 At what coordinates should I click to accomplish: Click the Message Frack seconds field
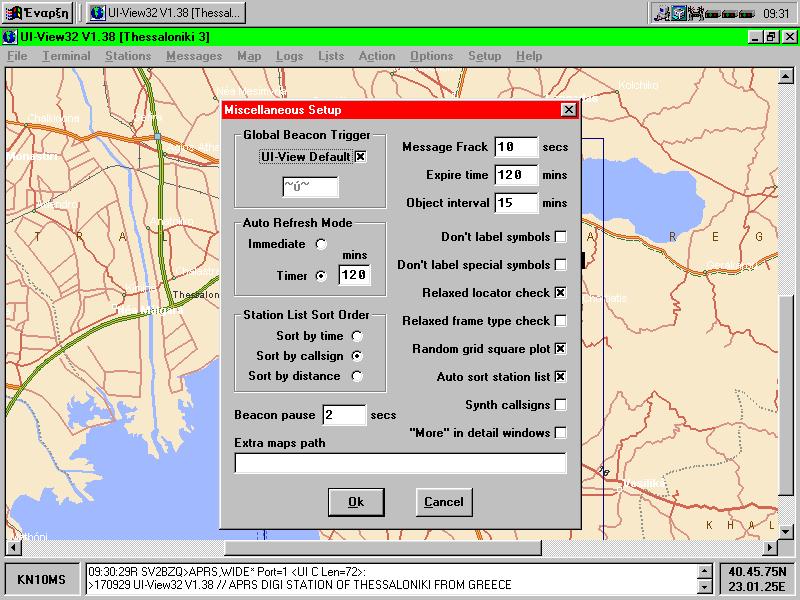[516, 147]
